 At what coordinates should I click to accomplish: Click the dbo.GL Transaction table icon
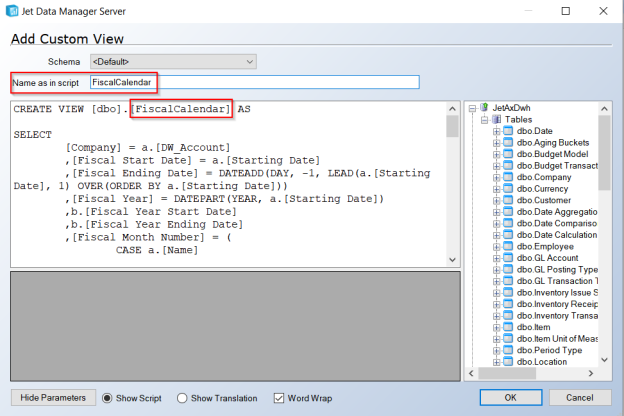point(508,281)
